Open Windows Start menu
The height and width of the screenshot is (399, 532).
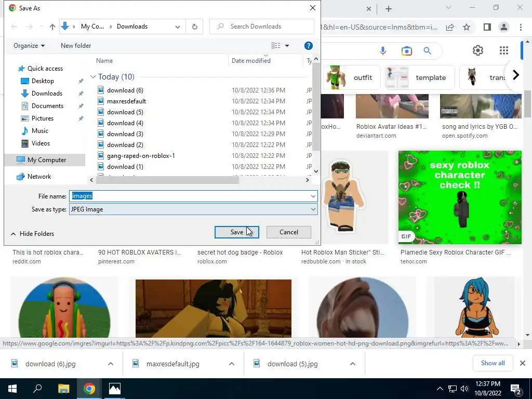[x=12, y=389]
